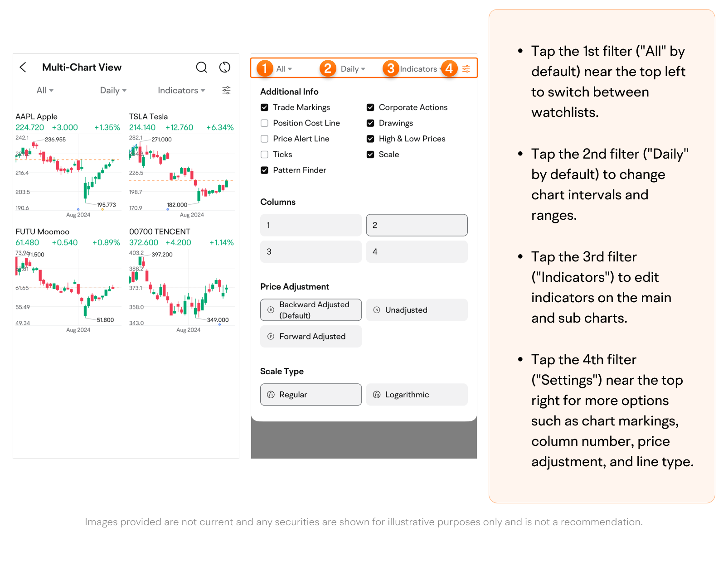The height and width of the screenshot is (565, 728).
Task: Click the circular refresh icon
Action: tap(225, 68)
